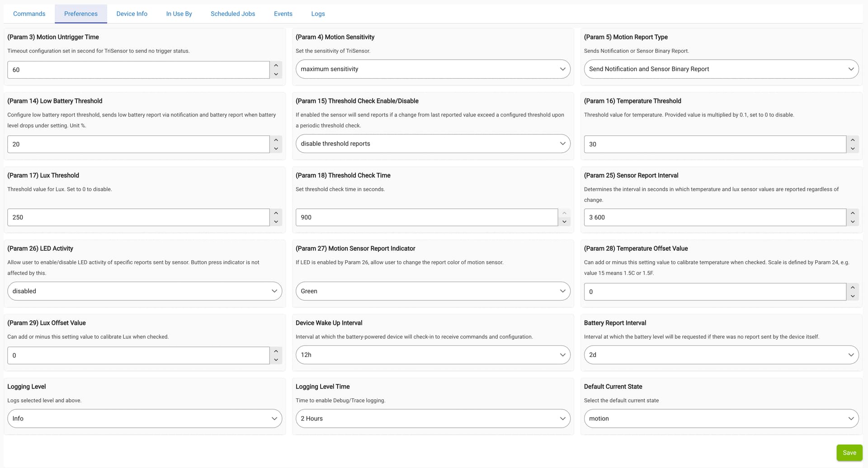868x468 pixels.
Task: Click Motion Untrigger Time input field
Action: click(138, 70)
